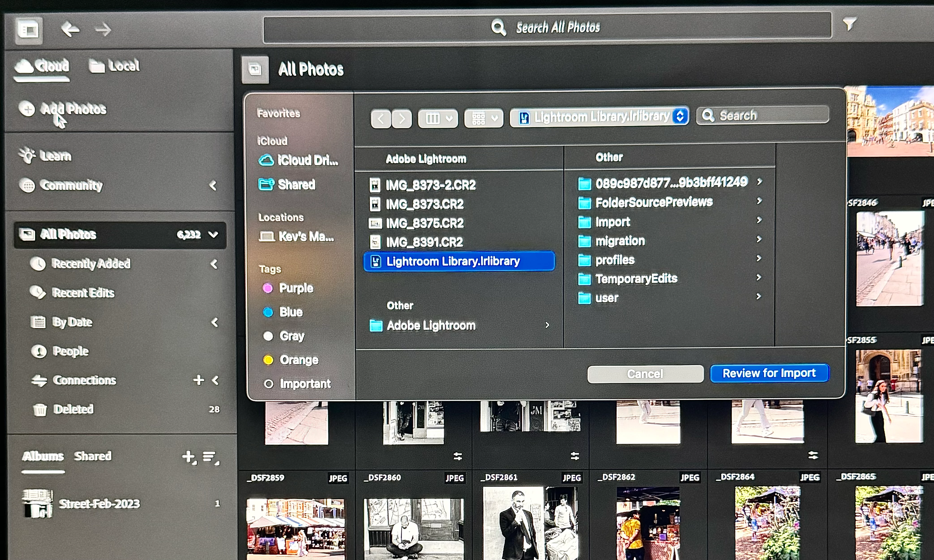Open the Lightroom Library.lrlibrary path dropdown
Screen dimensions: 934x560
click(599, 117)
